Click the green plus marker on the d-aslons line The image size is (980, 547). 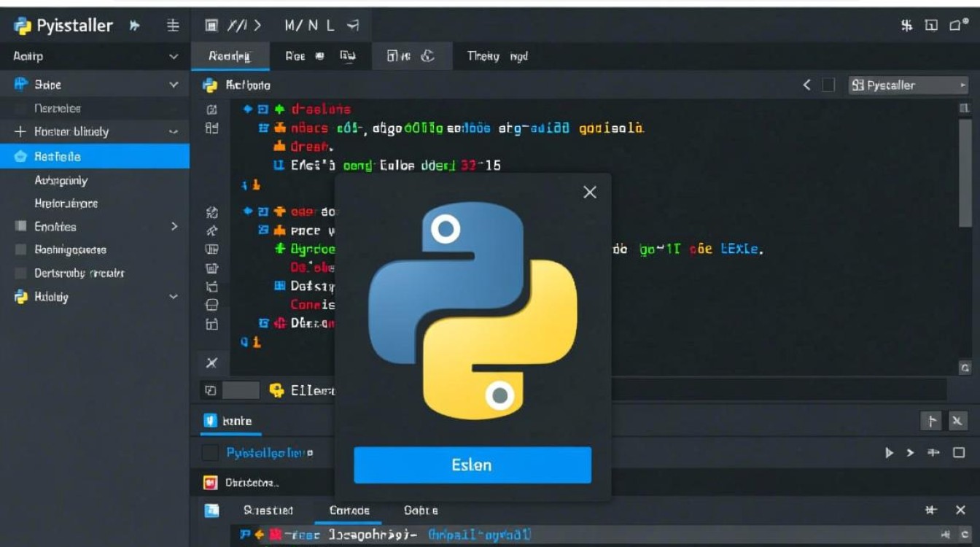(279, 109)
